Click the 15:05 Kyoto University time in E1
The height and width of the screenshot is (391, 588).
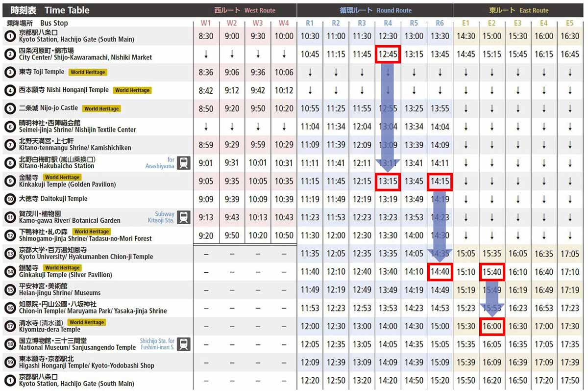click(x=465, y=254)
